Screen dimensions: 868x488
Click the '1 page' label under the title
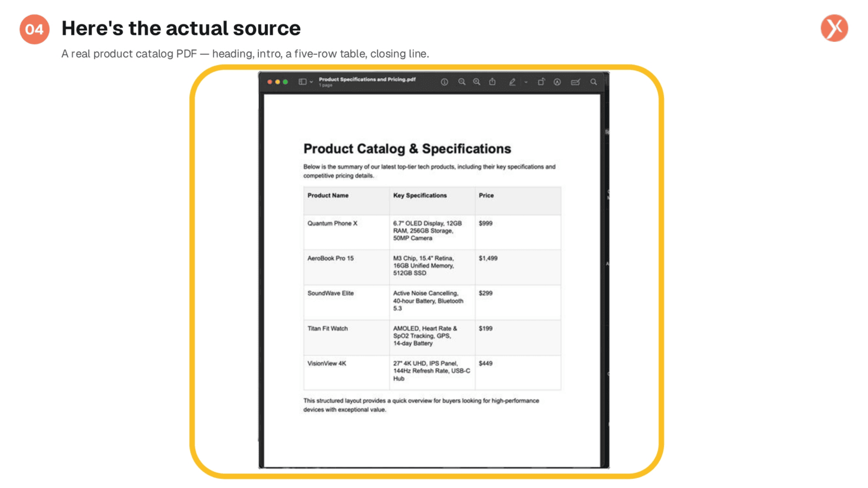(x=325, y=85)
